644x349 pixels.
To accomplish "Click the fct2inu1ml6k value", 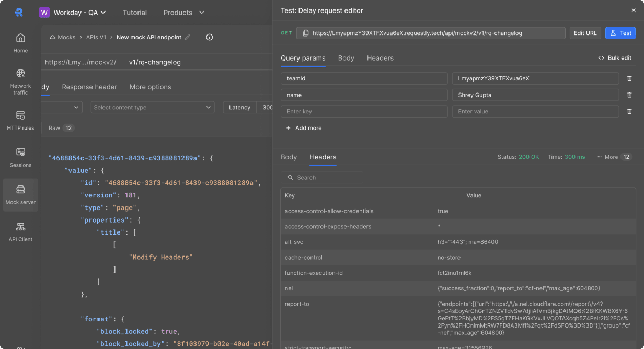I will [455, 273].
